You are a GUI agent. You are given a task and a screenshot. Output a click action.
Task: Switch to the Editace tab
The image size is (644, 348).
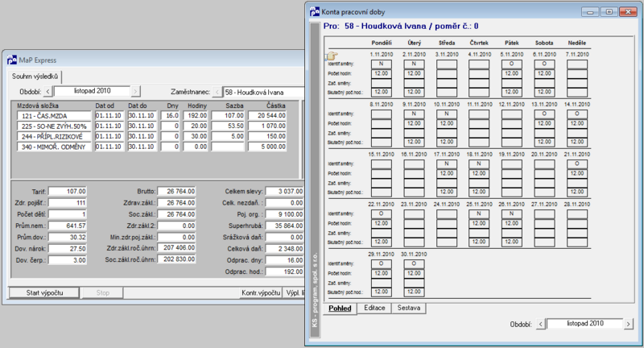click(x=374, y=309)
